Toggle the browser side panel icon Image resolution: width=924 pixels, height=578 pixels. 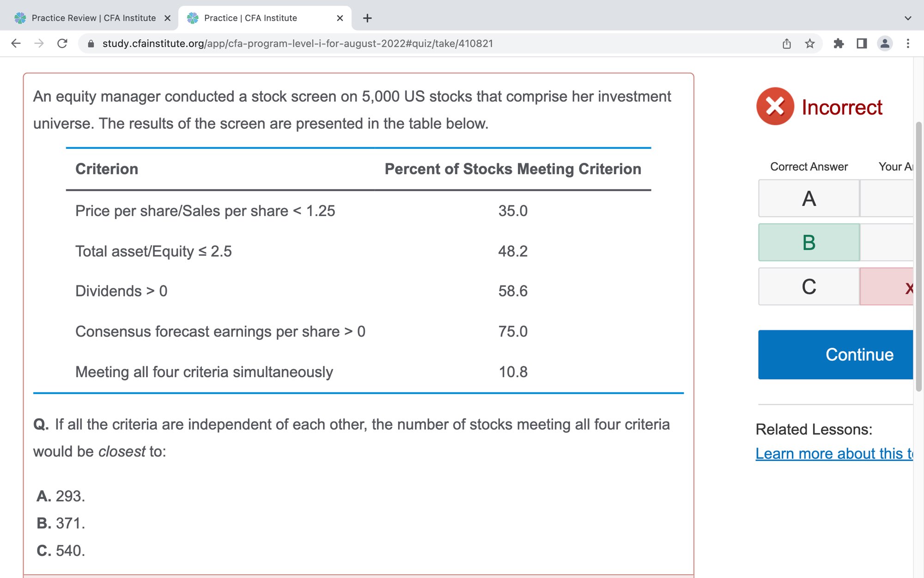click(862, 43)
